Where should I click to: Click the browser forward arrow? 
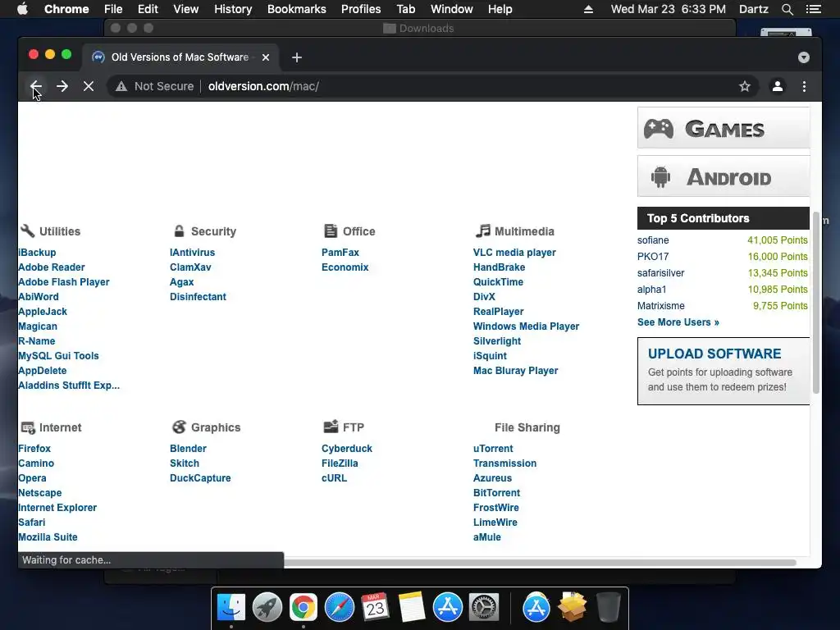(x=62, y=86)
